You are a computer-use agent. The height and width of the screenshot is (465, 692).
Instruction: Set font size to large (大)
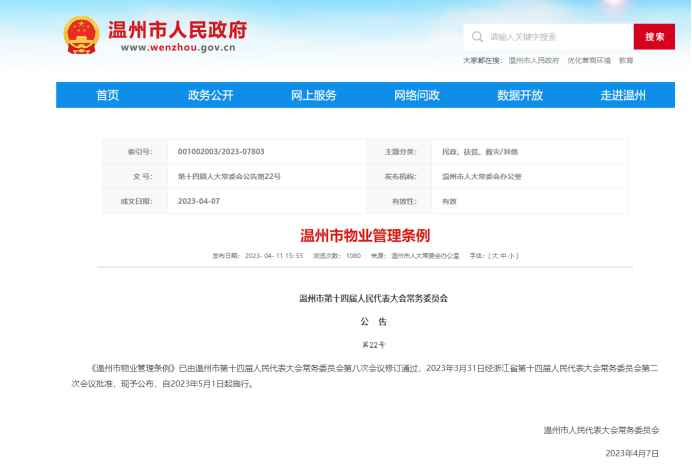tap(495, 256)
